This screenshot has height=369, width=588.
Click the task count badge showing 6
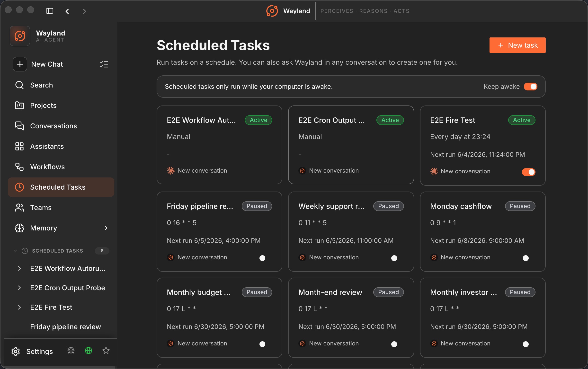102,251
